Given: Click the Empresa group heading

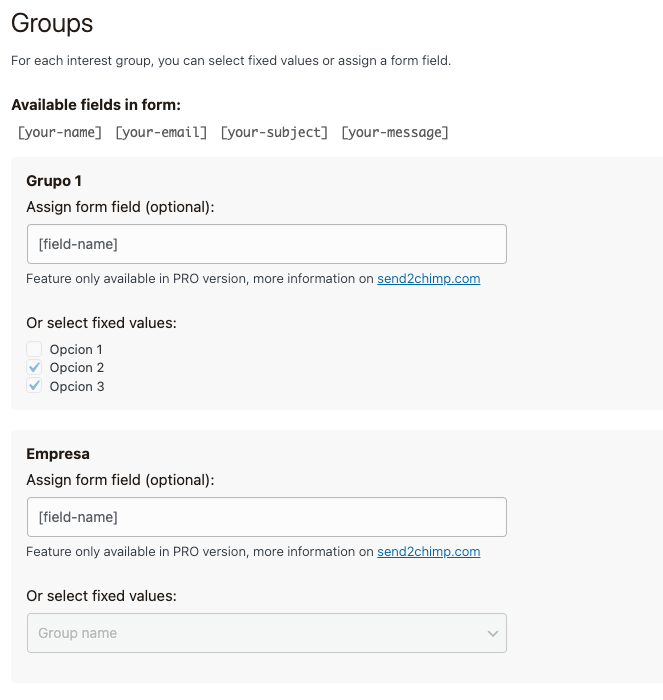Looking at the screenshot, I should (58, 454).
